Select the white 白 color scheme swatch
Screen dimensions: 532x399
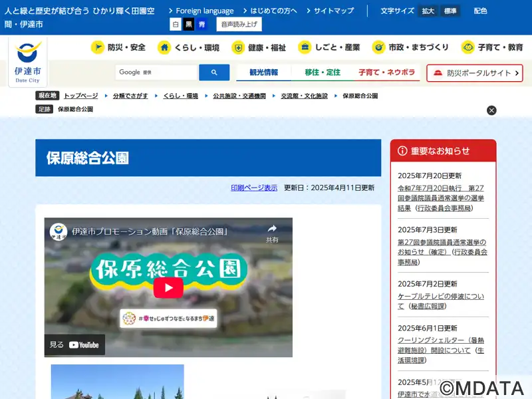(x=176, y=25)
